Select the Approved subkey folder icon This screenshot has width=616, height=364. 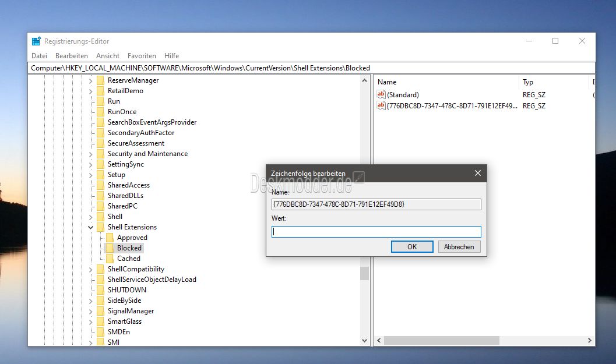(x=110, y=238)
